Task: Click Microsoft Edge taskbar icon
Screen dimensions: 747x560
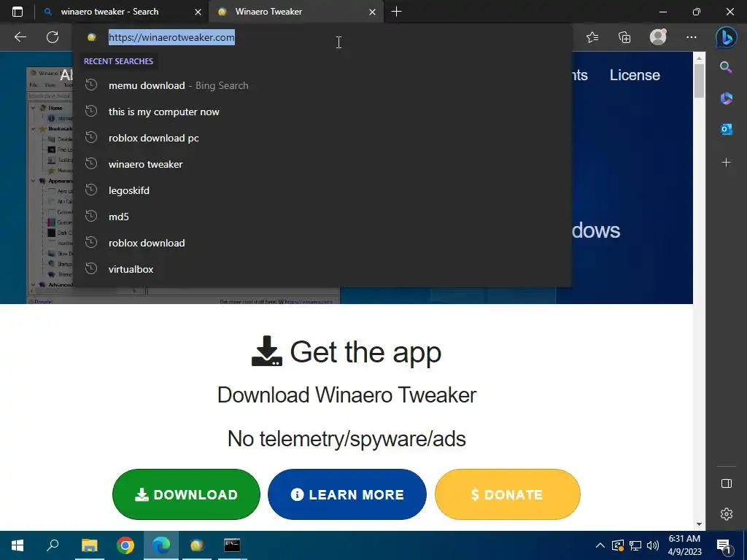Action: 161,545
